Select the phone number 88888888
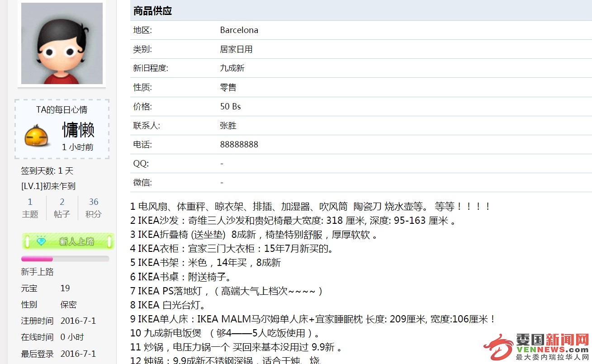 click(x=239, y=145)
